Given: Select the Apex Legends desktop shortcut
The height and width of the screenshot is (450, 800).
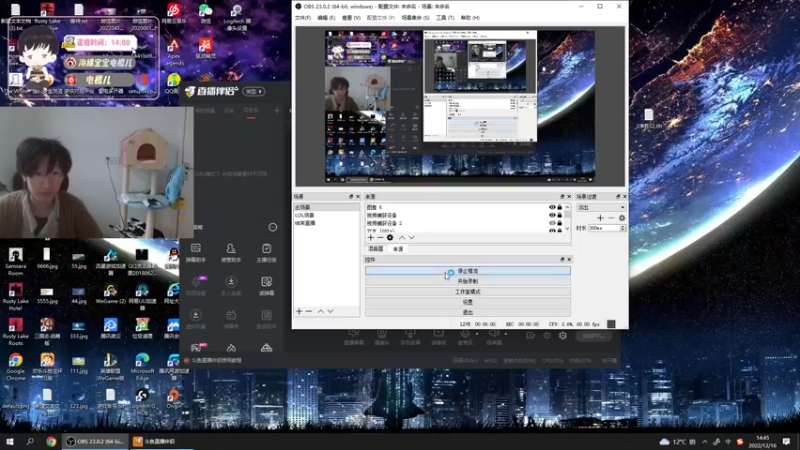Looking at the screenshot, I should click(x=173, y=52).
